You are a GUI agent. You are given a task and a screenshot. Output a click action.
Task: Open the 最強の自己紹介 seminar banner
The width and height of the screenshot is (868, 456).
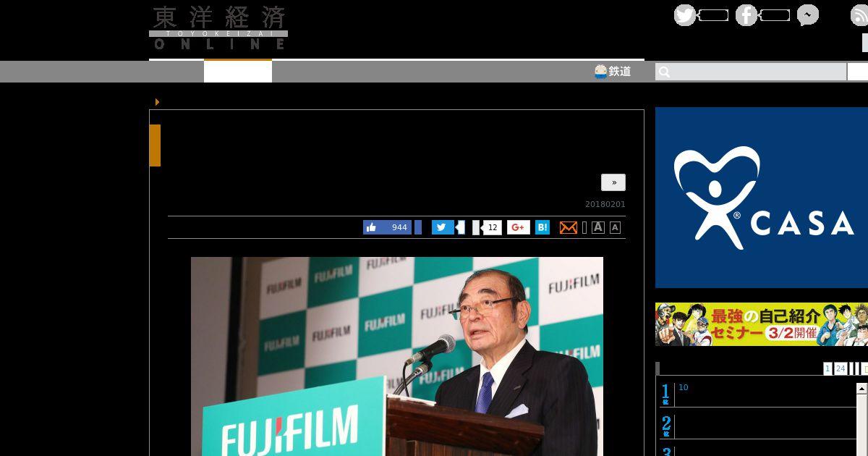tap(762, 324)
